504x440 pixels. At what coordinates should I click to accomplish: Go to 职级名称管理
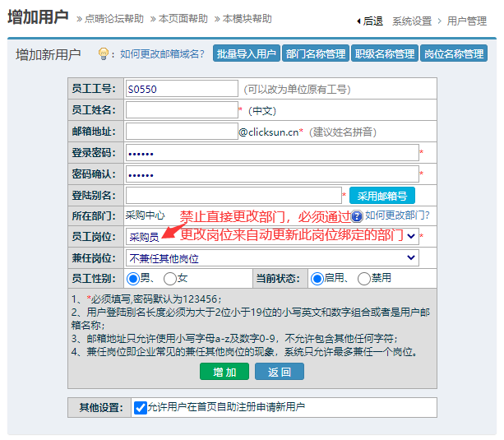point(384,54)
